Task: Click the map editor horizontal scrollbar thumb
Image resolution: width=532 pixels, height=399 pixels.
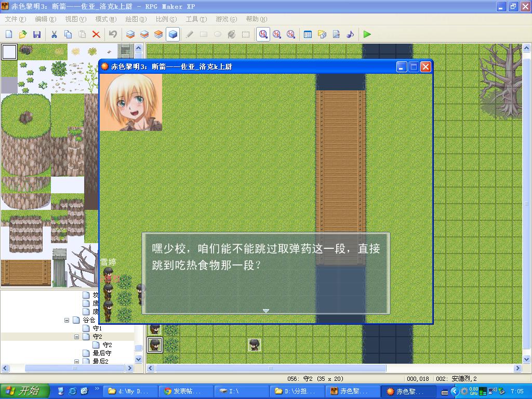Action: click(270, 368)
